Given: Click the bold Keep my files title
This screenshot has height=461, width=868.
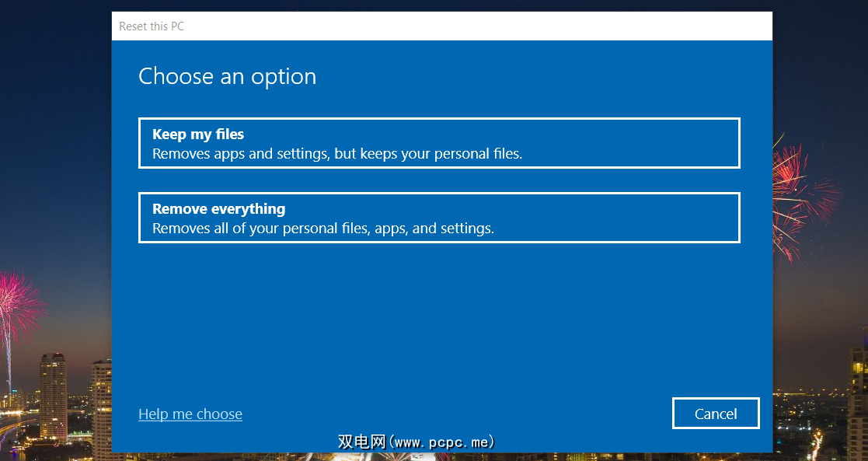Looking at the screenshot, I should pyautogui.click(x=198, y=134).
